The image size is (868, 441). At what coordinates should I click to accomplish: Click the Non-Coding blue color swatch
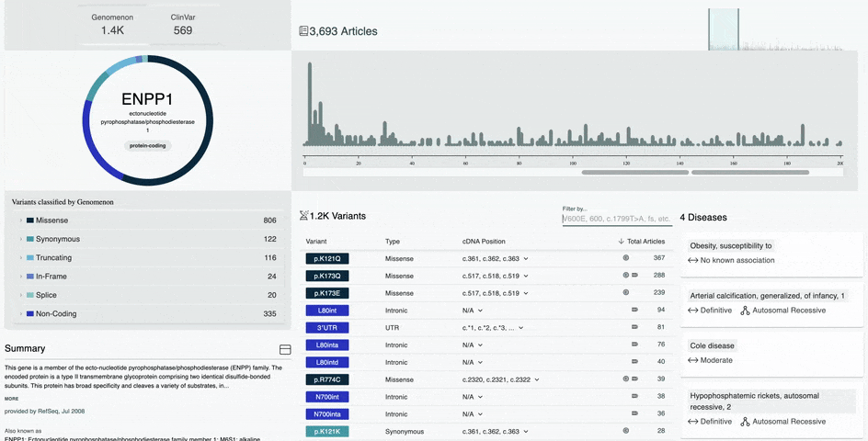[x=30, y=313]
